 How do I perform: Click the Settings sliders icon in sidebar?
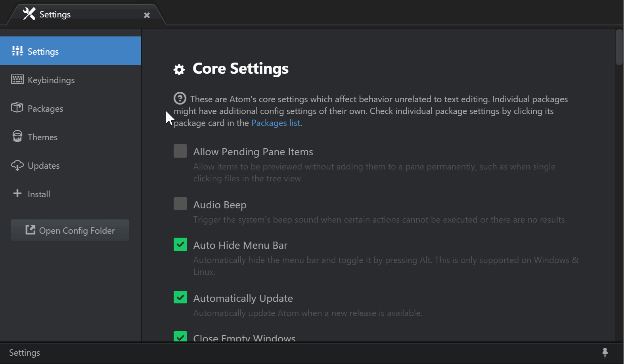(17, 51)
